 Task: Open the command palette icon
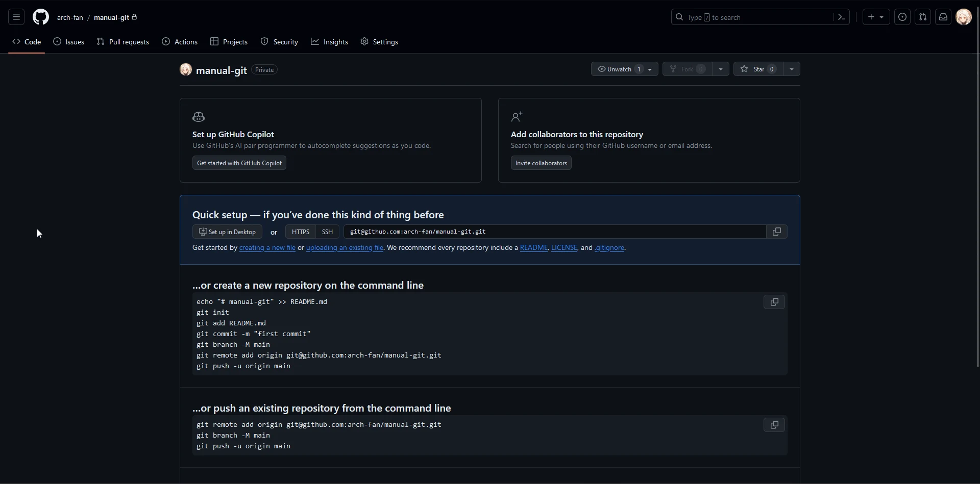[842, 17]
